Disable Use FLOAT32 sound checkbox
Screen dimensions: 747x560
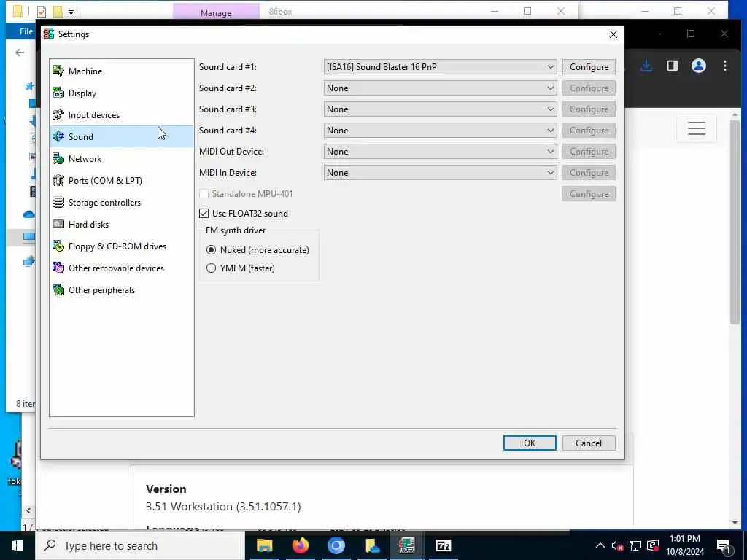coord(204,214)
